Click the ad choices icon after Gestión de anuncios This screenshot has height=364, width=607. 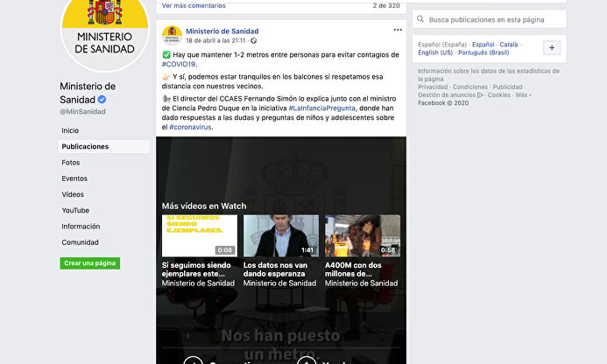pyautogui.click(x=481, y=95)
